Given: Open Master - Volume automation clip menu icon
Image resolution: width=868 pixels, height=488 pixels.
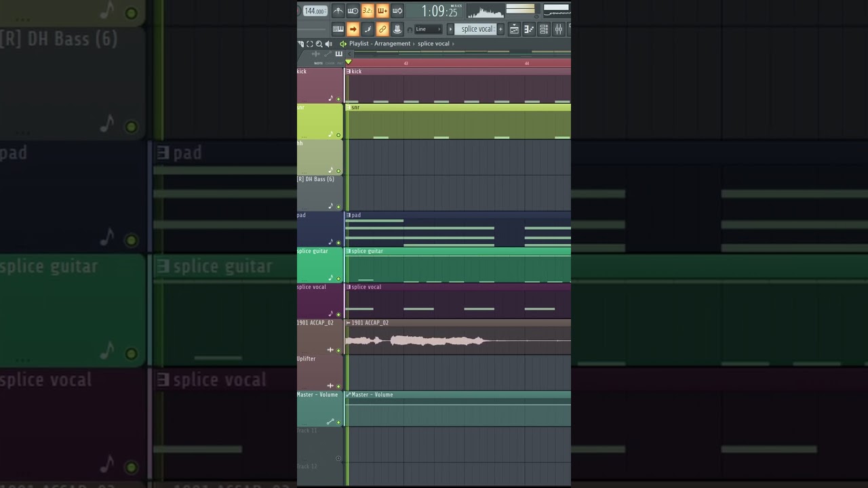Looking at the screenshot, I should 349,394.
